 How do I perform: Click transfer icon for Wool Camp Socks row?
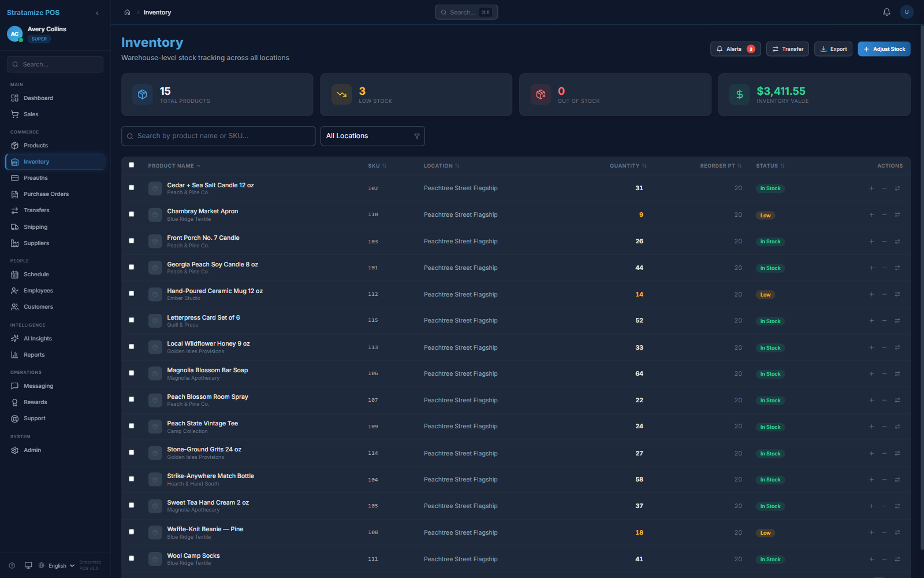pyautogui.click(x=897, y=560)
